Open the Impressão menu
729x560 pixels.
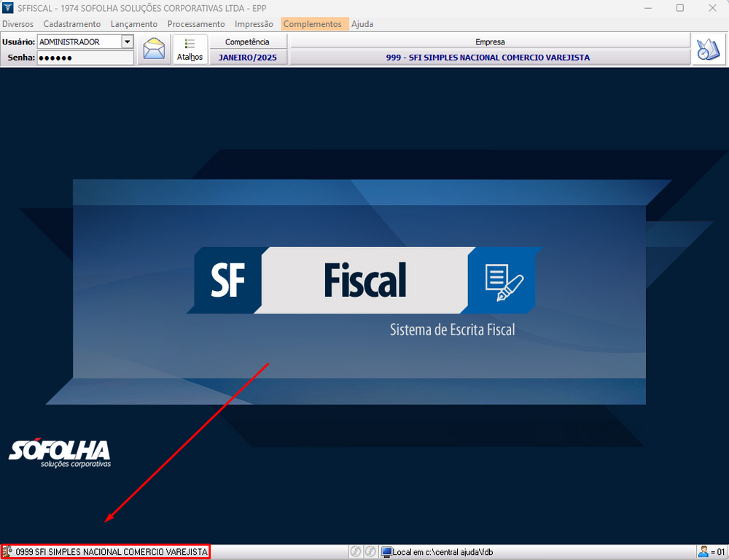pos(254,24)
